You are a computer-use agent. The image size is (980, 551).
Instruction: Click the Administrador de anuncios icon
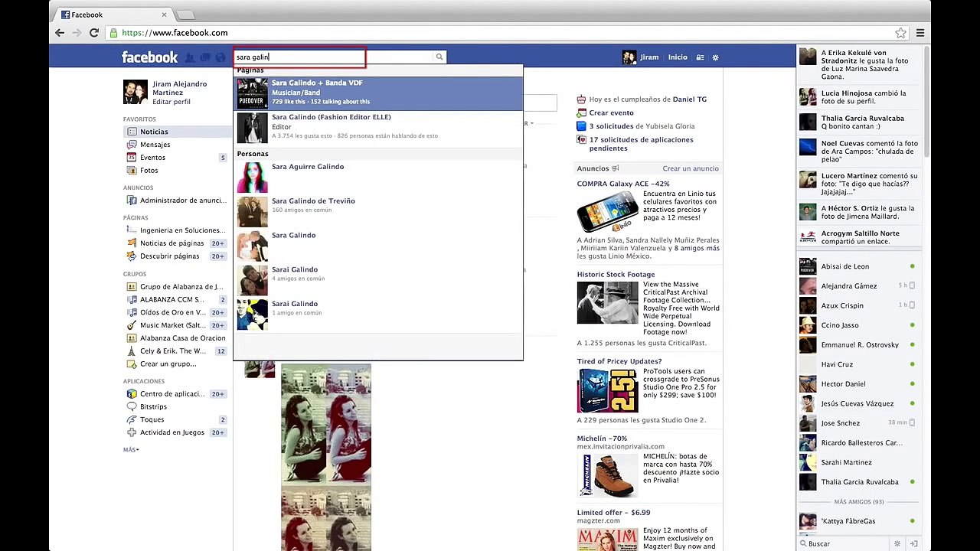pyautogui.click(x=132, y=201)
